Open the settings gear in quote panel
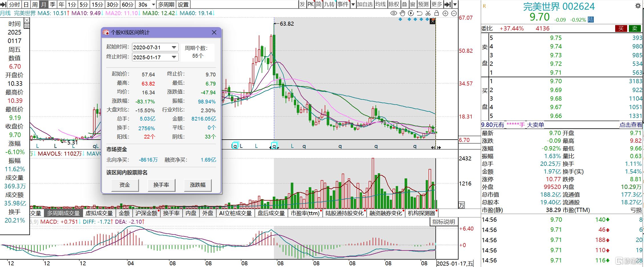This screenshot has width=644, height=267. pyautogui.click(x=638, y=6)
